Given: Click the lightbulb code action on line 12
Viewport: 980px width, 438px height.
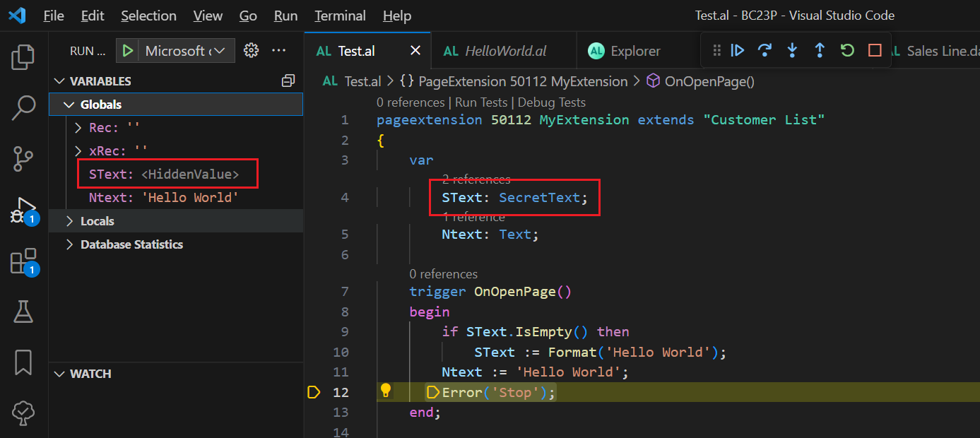Looking at the screenshot, I should 386,391.
